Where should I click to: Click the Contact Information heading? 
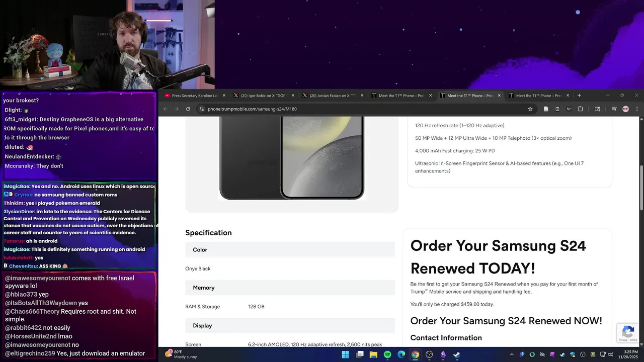pos(446,338)
